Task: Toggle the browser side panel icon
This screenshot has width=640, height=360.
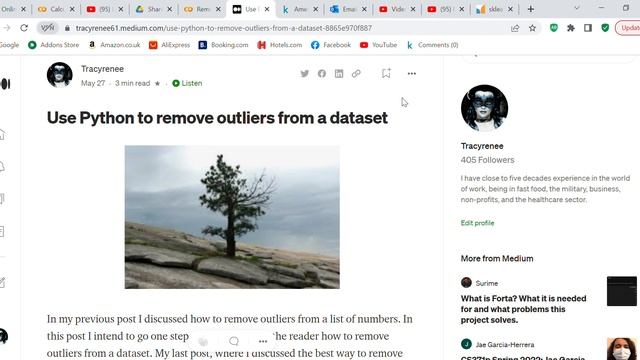Action: click(588, 28)
